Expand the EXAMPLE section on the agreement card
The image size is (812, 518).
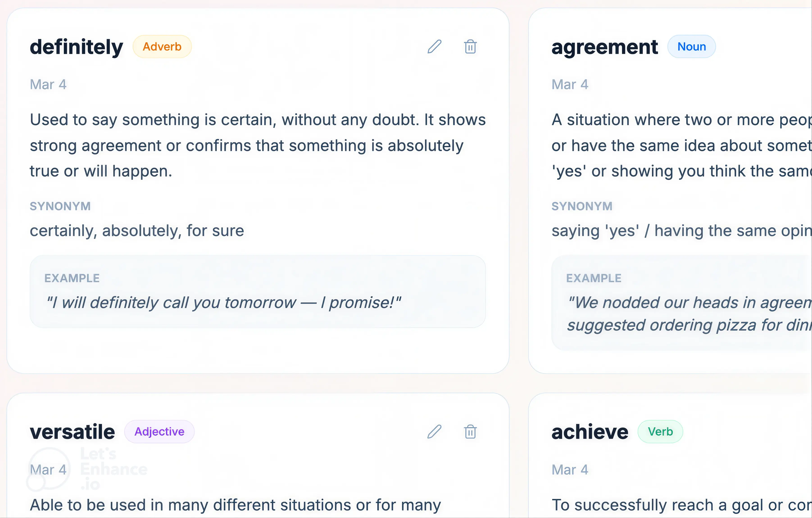pyautogui.click(x=594, y=278)
